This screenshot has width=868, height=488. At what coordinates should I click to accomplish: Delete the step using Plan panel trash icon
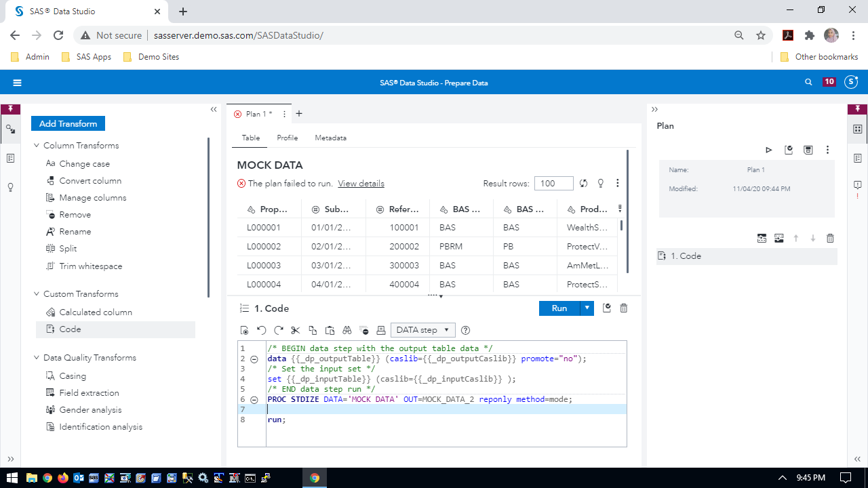(830, 238)
